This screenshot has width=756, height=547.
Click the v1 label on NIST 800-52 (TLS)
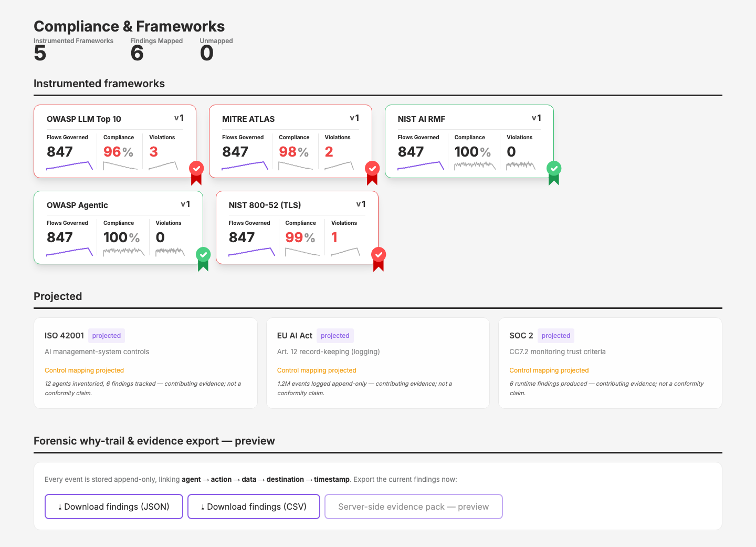(361, 204)
